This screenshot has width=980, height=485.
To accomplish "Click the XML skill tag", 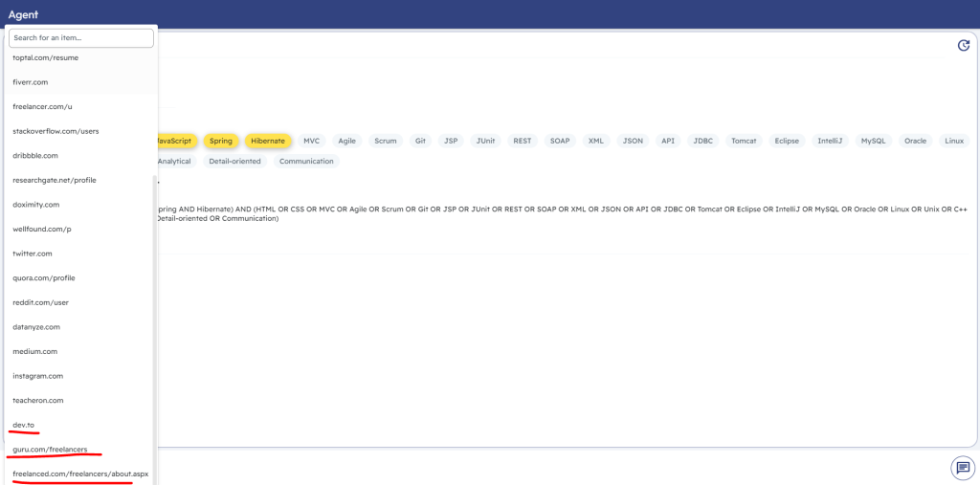I will click(595, 141).
